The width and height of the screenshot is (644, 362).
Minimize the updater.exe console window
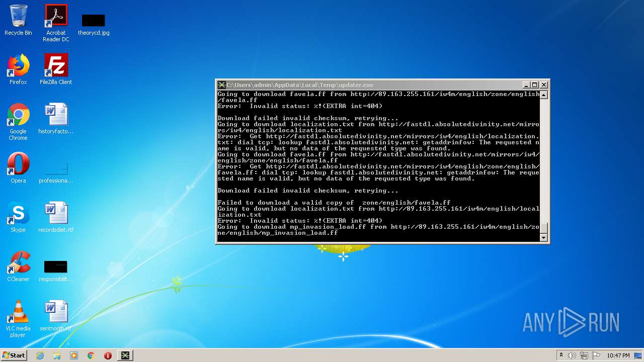tap(526, 85)
